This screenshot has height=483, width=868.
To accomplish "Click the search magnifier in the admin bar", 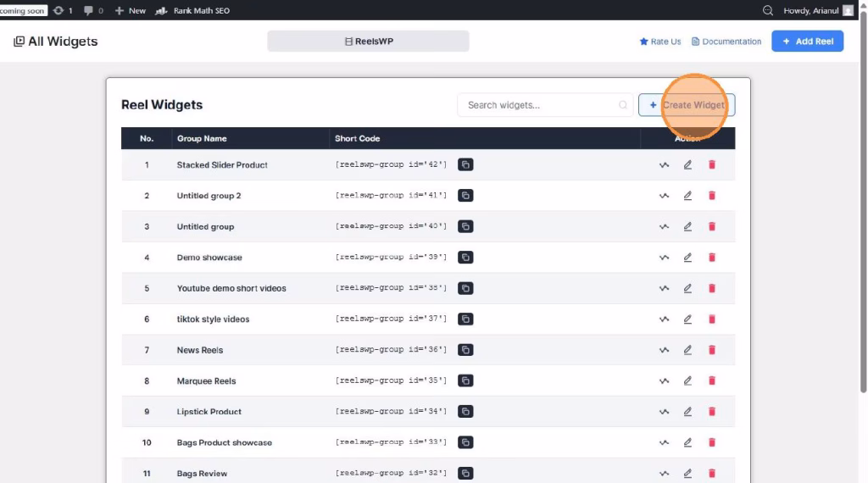I will coord(768,10).
